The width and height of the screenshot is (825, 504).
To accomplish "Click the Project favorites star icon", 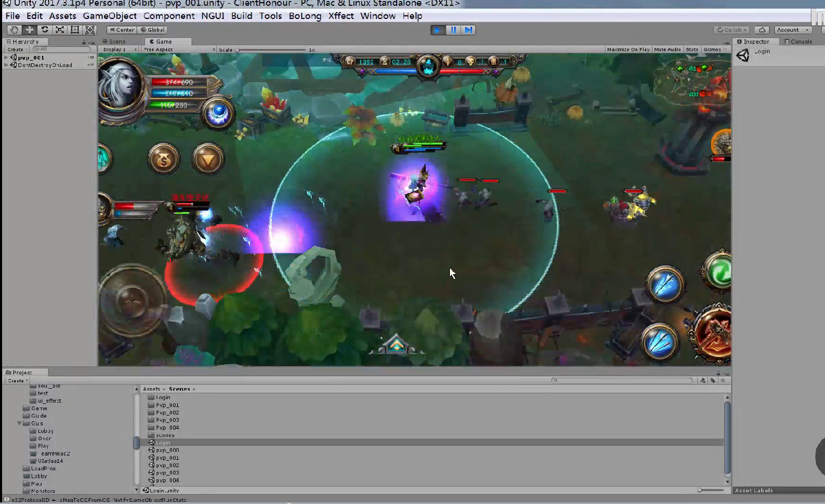I will point(723,380).
